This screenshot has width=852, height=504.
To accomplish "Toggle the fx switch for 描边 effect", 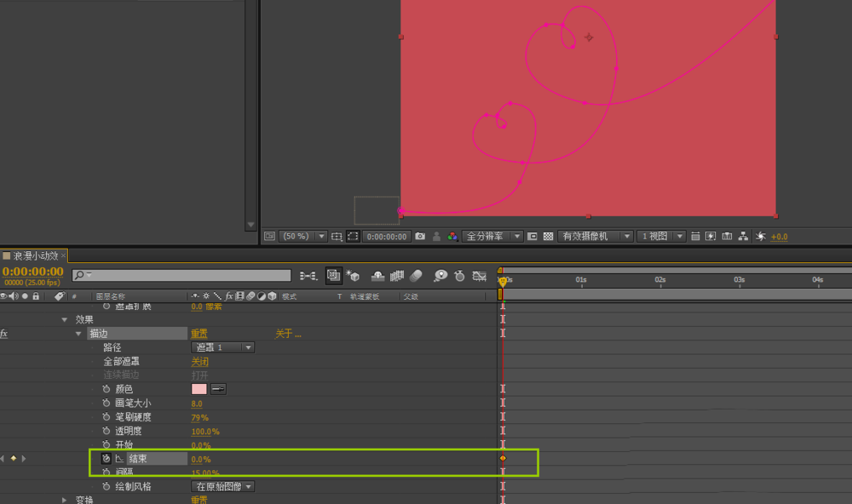I will pyautogui.click(x=3, y=334).
